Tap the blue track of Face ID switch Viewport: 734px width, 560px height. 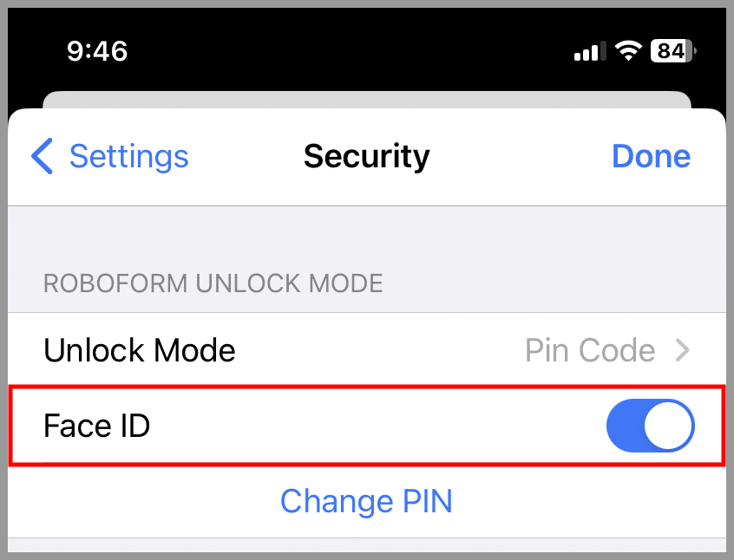(625, 426)
